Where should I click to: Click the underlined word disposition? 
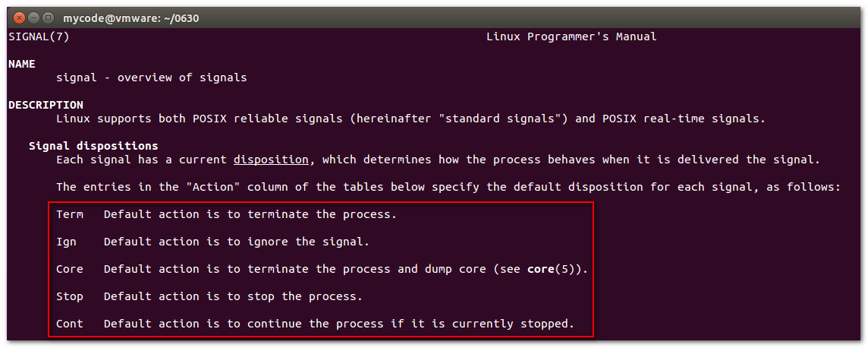click(271, 160)
